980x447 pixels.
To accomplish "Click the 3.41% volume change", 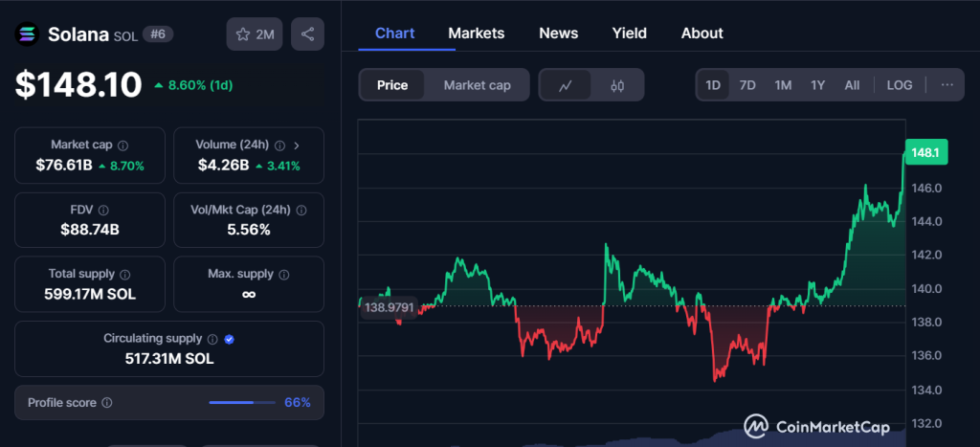I will [x=283, y=167].
